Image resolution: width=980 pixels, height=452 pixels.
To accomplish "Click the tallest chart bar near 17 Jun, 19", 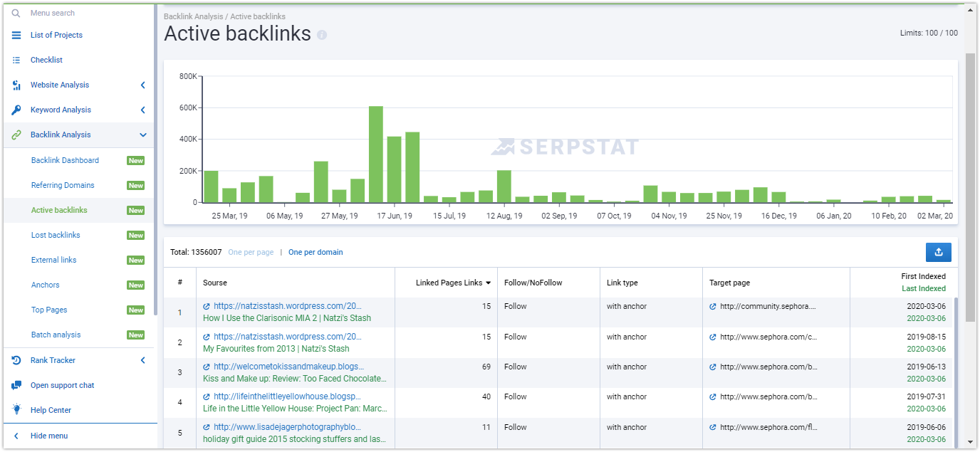I will click(x=376, y=154).
